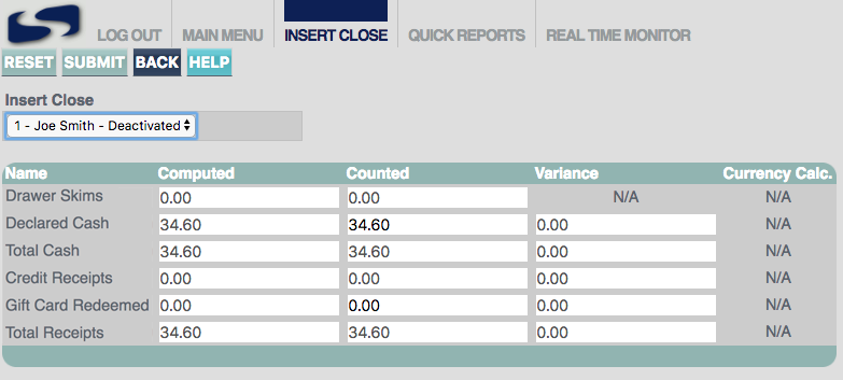Open QUICK REPORTS
Image resolution: width=843 pixels, height=380 pixels.
pyautogui.click(x=467, y=35)
